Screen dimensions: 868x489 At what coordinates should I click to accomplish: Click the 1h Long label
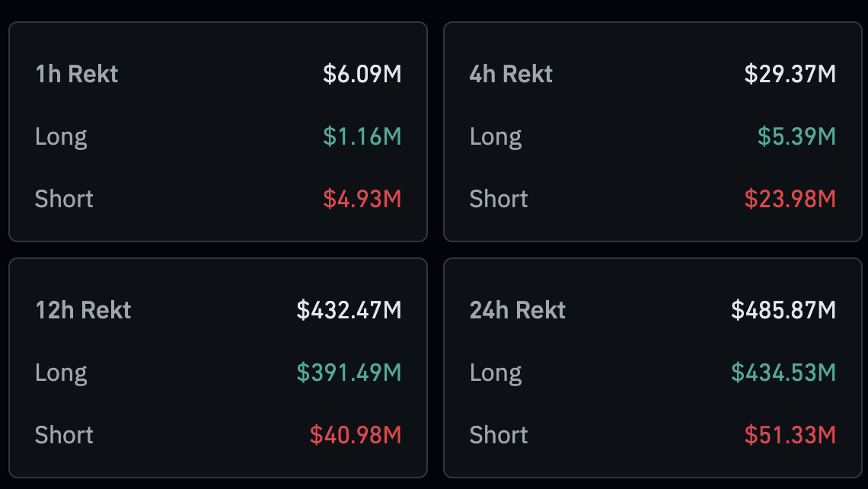[61, 136]
